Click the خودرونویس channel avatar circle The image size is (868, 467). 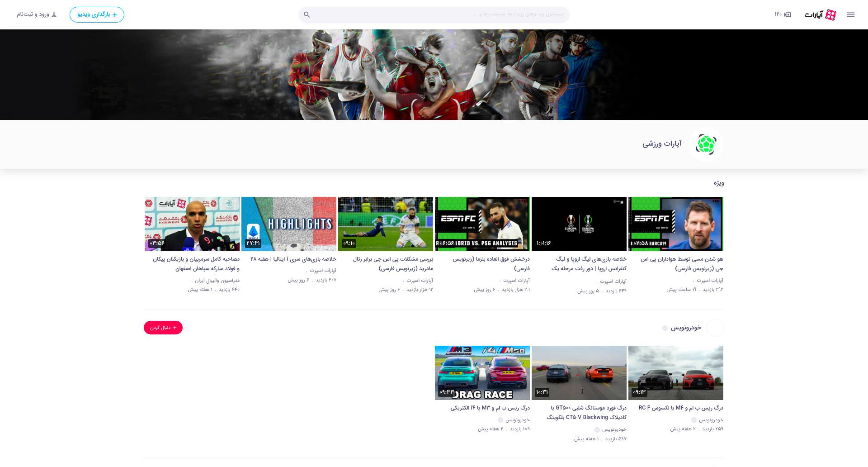pyautogui.click(x=715, y=328)
